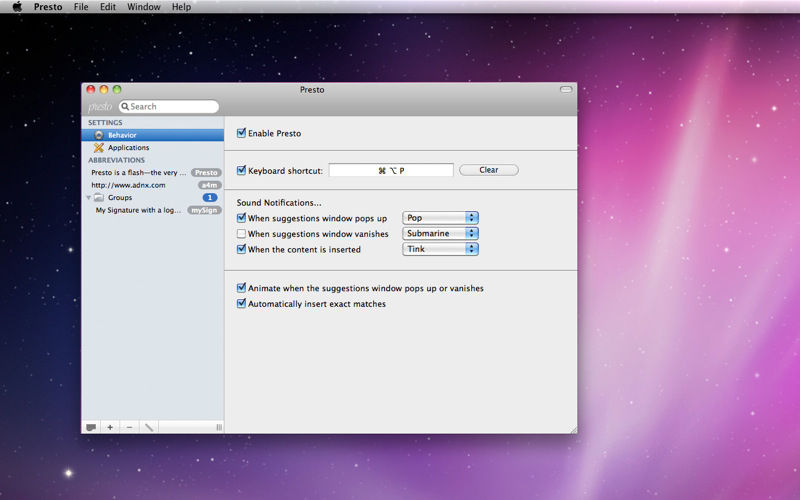
Task: Open the Submarine sound dropdown
Action: (440, 233)
